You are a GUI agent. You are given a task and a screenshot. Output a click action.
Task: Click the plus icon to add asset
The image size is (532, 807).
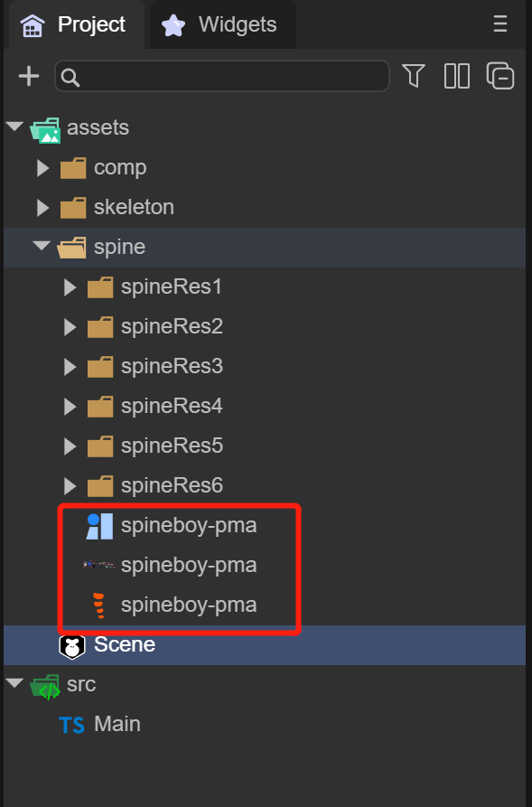(x=29, y=76)
